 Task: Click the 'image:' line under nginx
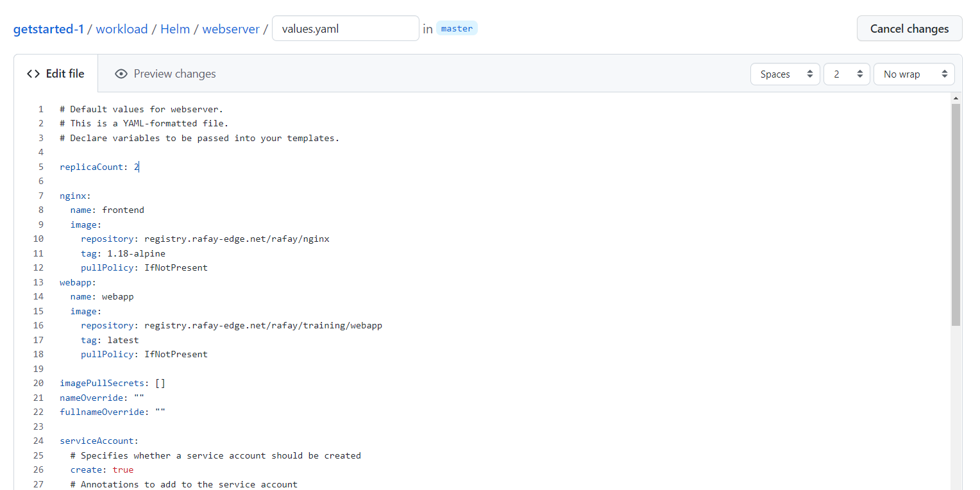(x=86, y=224)
